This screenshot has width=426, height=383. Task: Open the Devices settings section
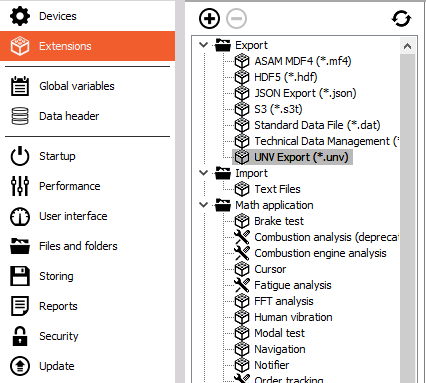(87, 16)
